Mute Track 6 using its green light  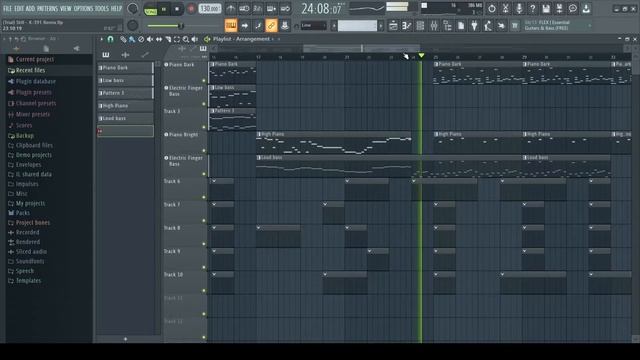pos(204,197)
